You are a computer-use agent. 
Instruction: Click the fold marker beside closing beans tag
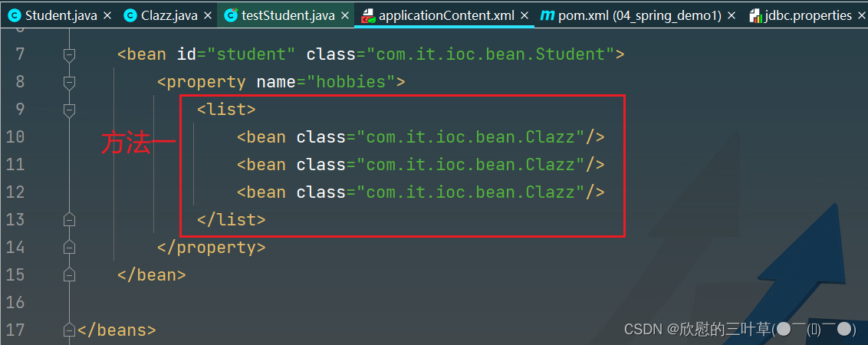point(70,330)
